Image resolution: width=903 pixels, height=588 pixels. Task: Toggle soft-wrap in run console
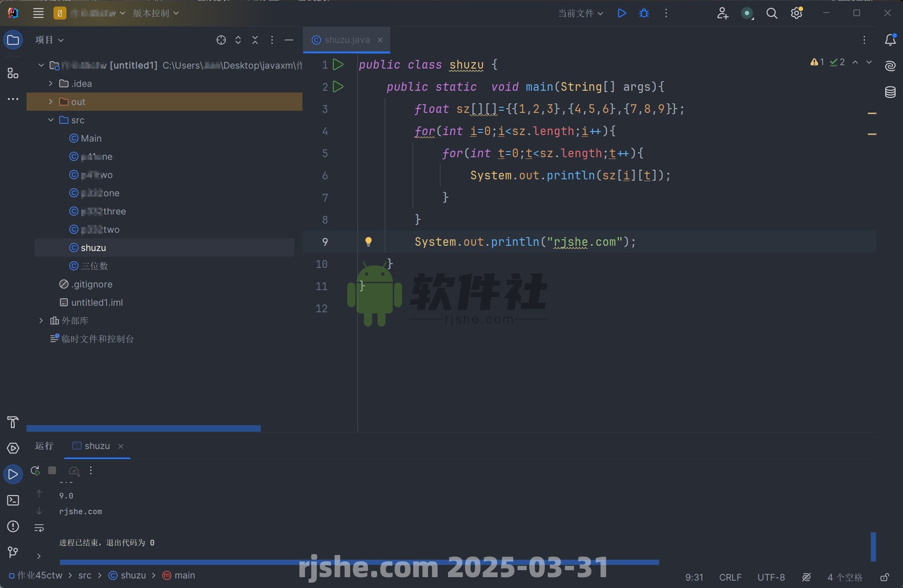pyautogui.click(x=39, y=528)
